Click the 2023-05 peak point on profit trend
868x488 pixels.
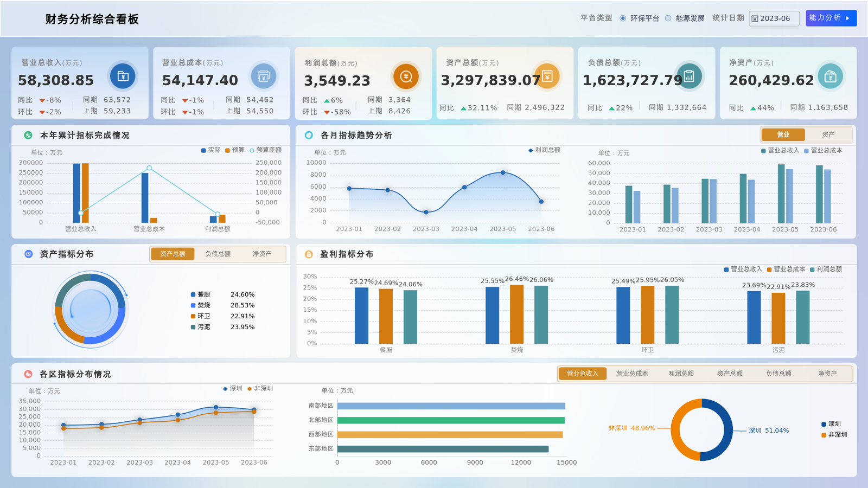click(x=503, y=172)
